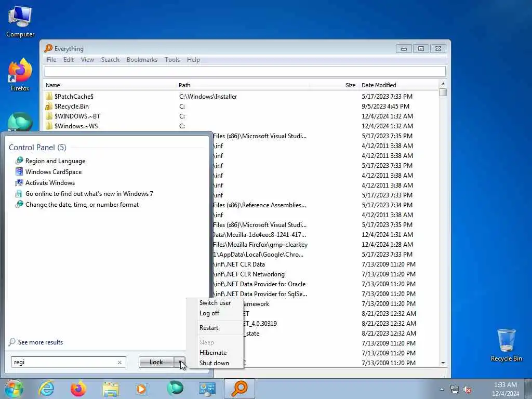
Task: Click the network tray icon
Action: click(x=454, y=390)
